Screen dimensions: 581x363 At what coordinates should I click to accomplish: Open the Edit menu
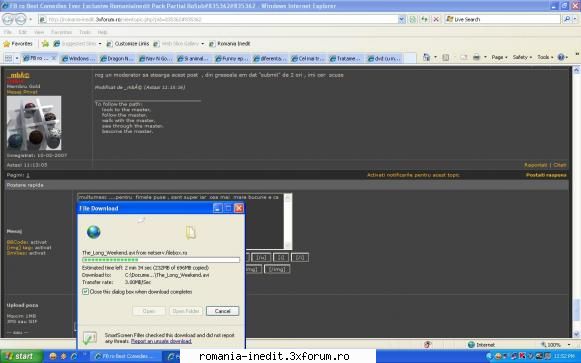(23, 32)
